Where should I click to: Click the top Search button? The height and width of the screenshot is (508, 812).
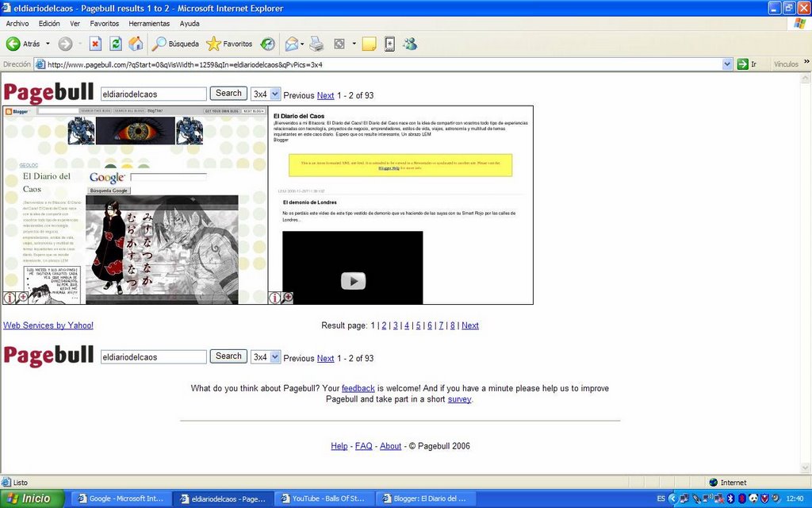[228, 94]
